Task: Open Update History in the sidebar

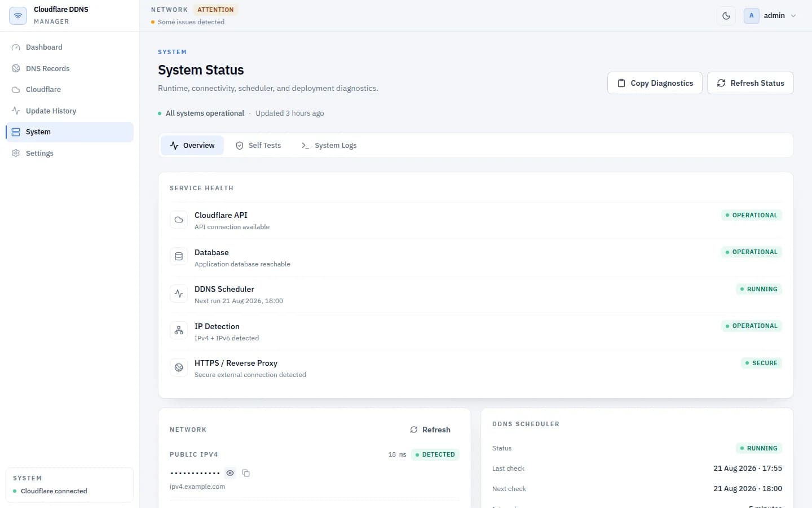Action: tap(69, 111)
